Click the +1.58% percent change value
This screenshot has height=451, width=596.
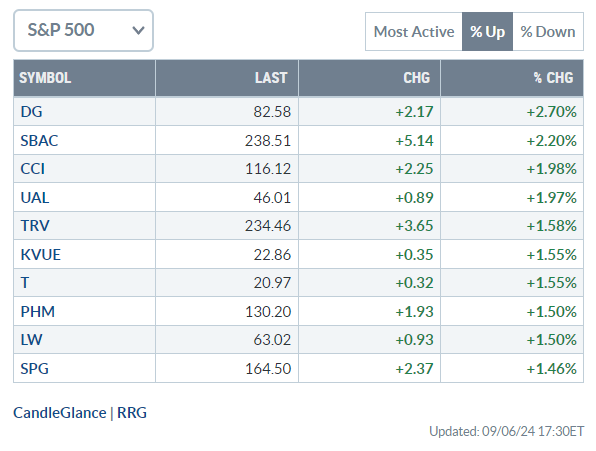click(x=552, y=226)
